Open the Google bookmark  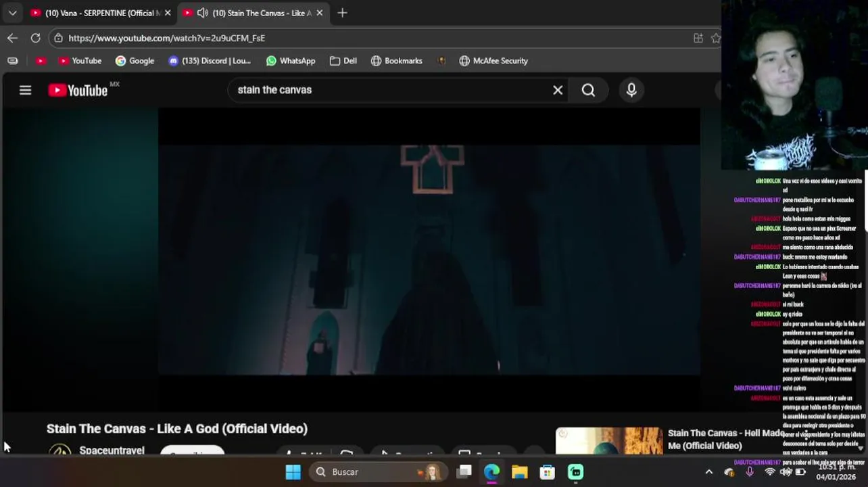pyautogui.click(x=135, y=61)
